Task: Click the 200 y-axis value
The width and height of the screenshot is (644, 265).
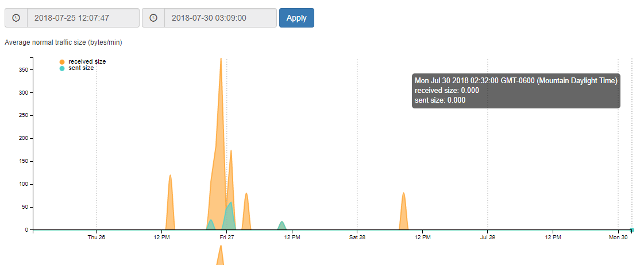Action: click(22, 138)
